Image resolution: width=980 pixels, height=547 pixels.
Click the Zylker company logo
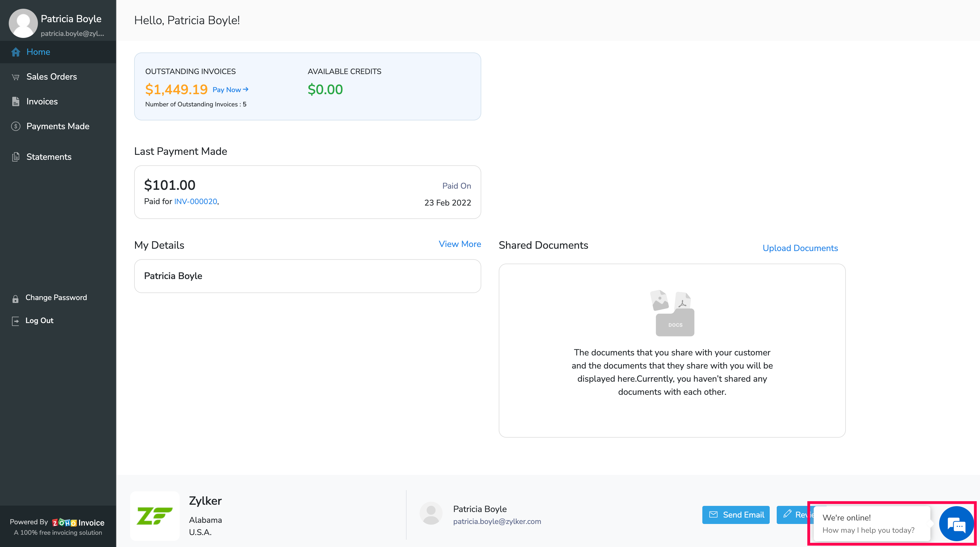point(155,516)
